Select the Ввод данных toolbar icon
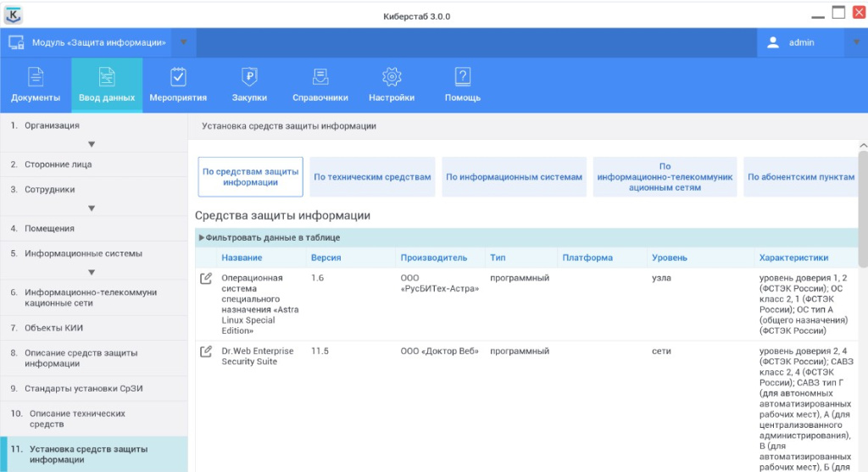Image resolution: width=868 pixels, height=472 pixels. pyautogui.click(x=107, y=77)
